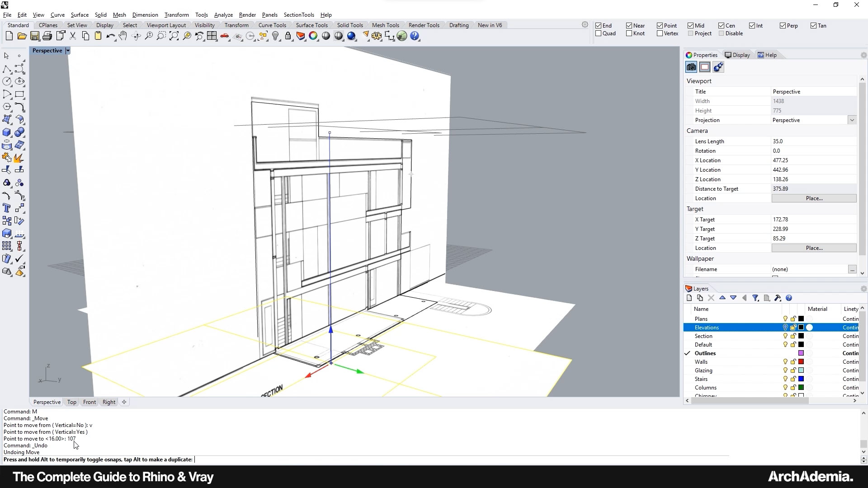
Task: Switch to the Curve Tools tab
Action: coord(272,25)
